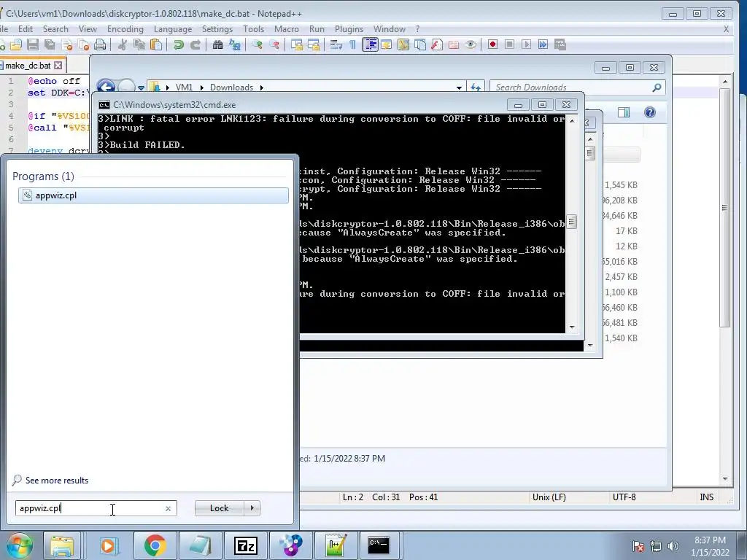747x560 pixels.
Task: Open the Language menu
Action: [x=172, y=29]
